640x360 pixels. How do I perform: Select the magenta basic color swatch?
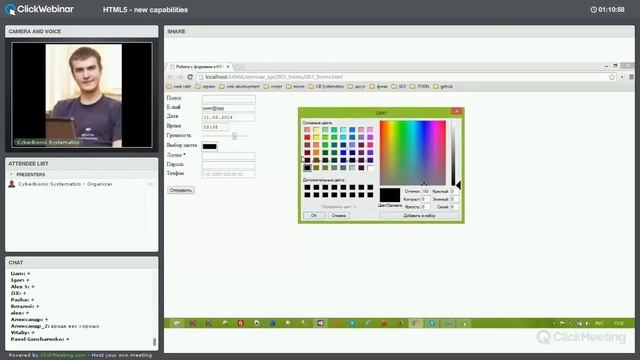370,138
